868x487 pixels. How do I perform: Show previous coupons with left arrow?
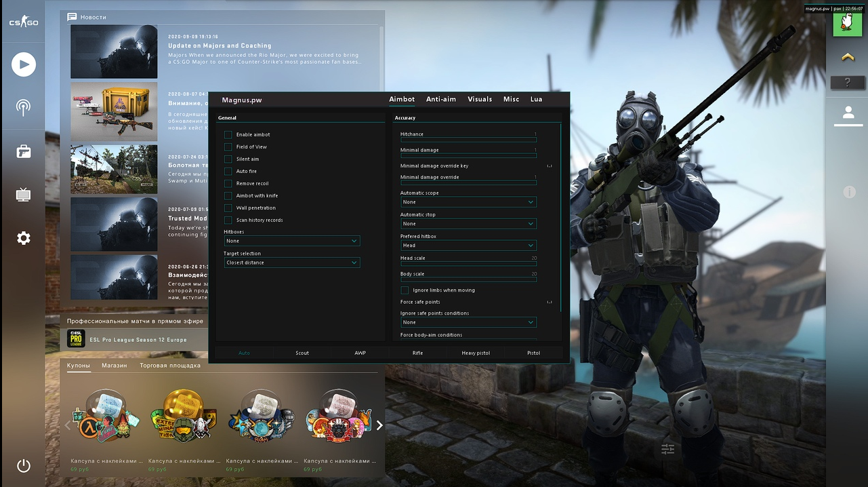pos(67,425)
